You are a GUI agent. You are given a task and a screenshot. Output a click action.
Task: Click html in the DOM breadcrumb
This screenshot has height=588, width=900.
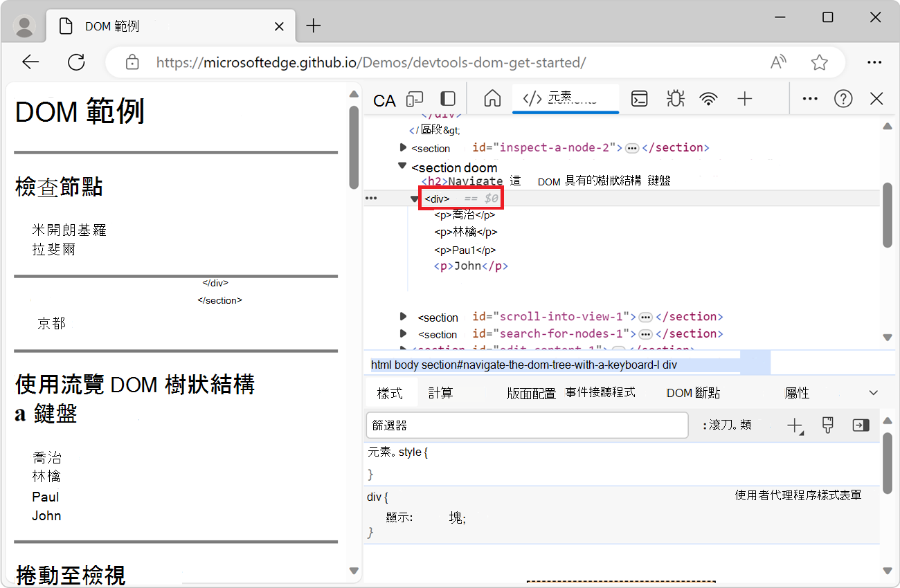tap(381, 365)
